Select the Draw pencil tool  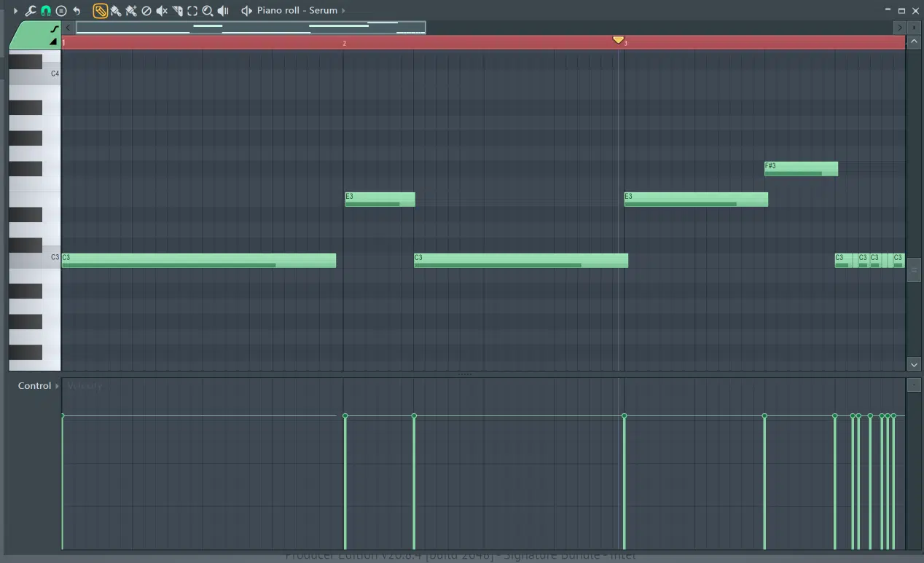101,11
